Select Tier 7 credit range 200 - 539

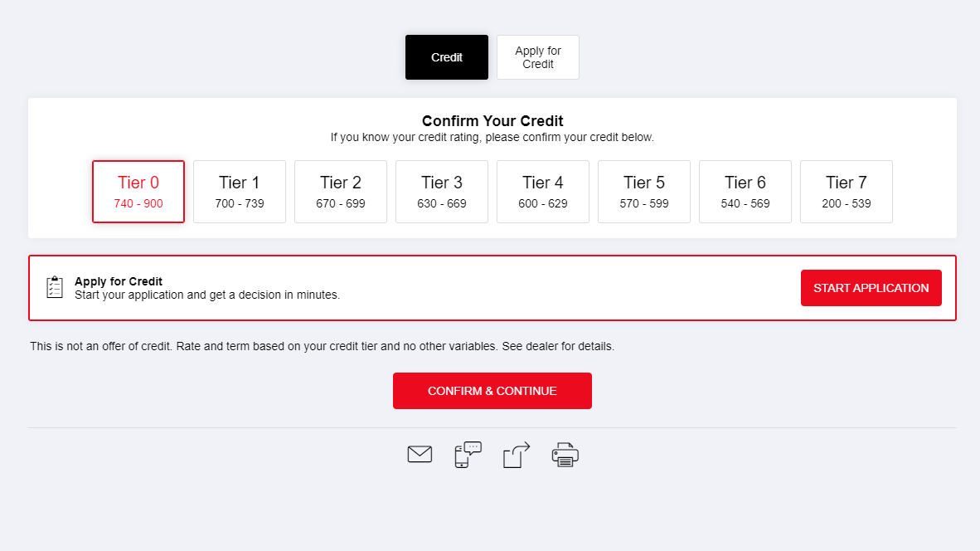(x=847, y=192)
